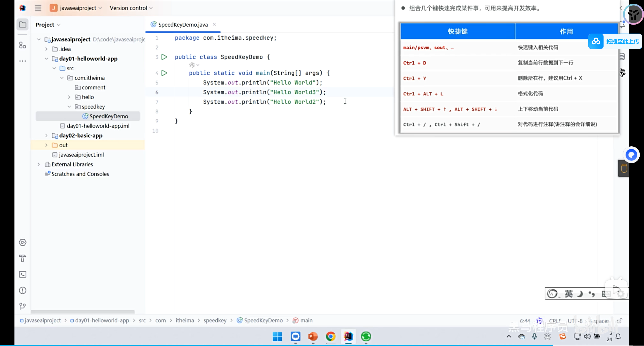
Task: Collapse the speedkey package node
Action: (69, 107)
